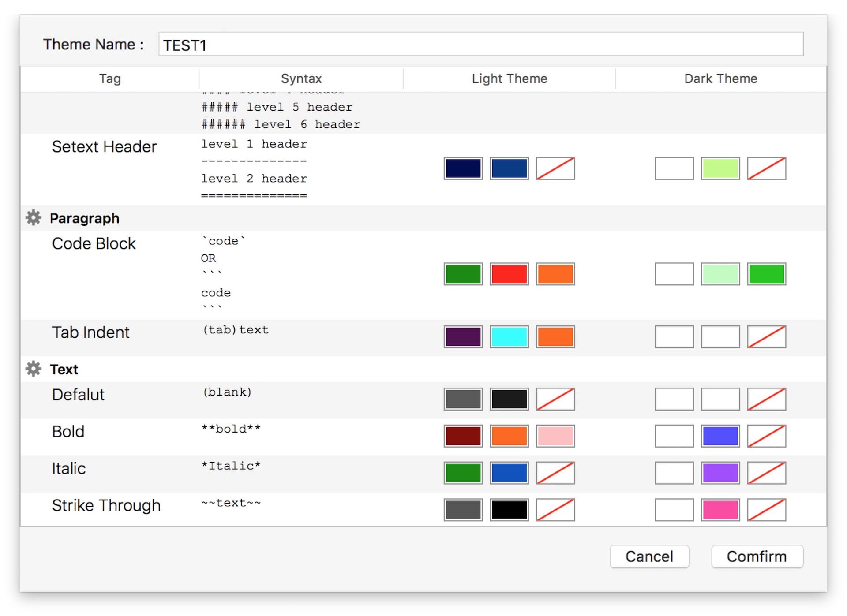Click the Code Block bright green dark swatch
The height and width of the screenshot is (616, 847).
(766, 274)
